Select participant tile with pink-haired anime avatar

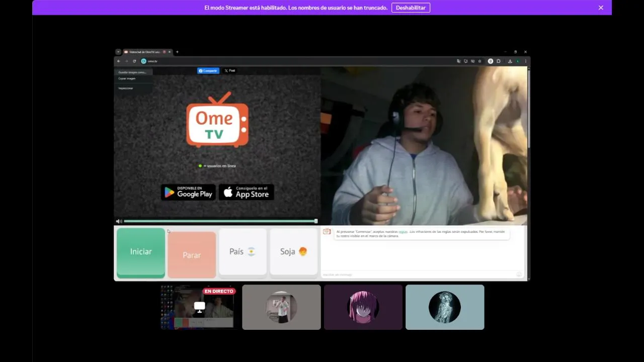pos(363,307)
